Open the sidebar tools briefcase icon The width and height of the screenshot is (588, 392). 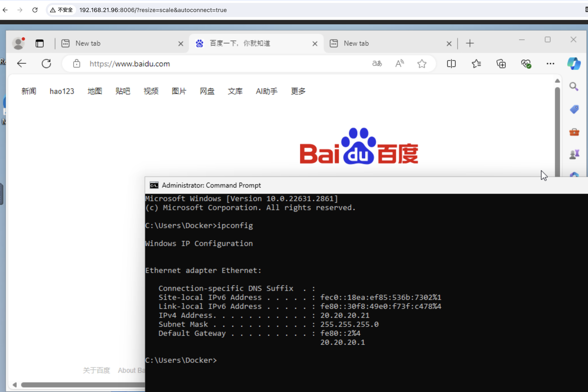(x=574, y=132)
